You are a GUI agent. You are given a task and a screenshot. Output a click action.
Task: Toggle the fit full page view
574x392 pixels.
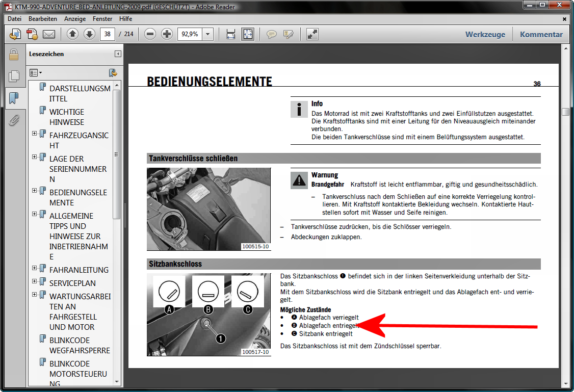(x=248, y=35)
